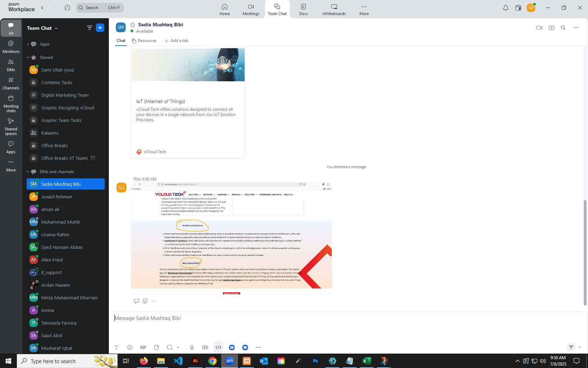The height and width of the screenshot is (368, 588).
Task: Select DMs in left rail
Action: coord(11,65)
